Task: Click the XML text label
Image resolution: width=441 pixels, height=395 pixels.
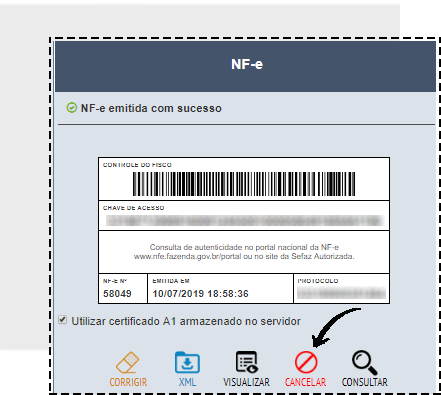Action: pyautogui.click(x=187, y=382)
